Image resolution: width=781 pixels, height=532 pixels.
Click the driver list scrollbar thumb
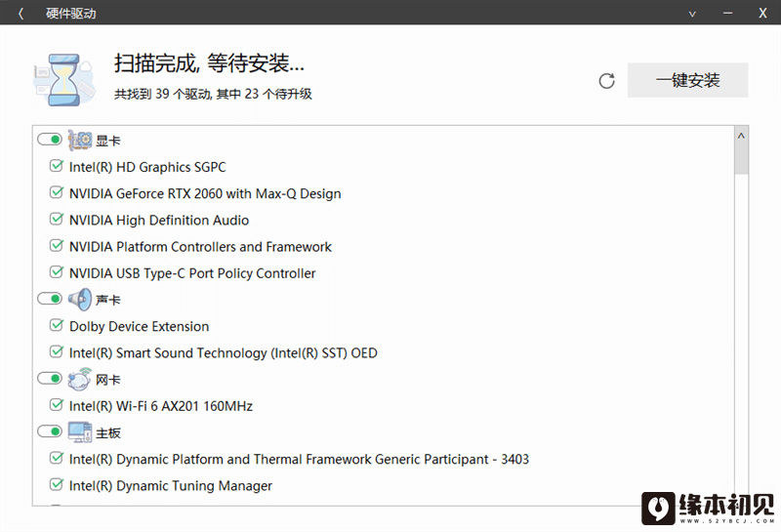(x=741, y=158)
